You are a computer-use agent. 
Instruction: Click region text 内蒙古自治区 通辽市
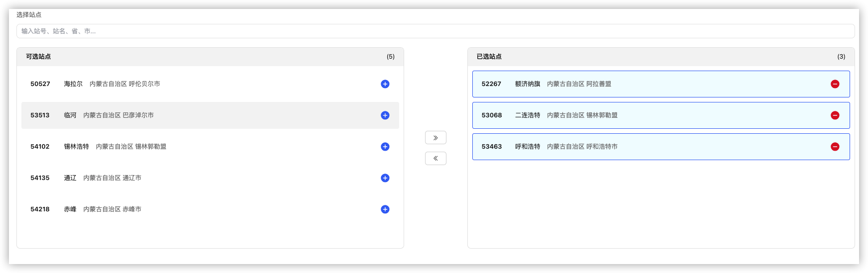pos(112,178)
